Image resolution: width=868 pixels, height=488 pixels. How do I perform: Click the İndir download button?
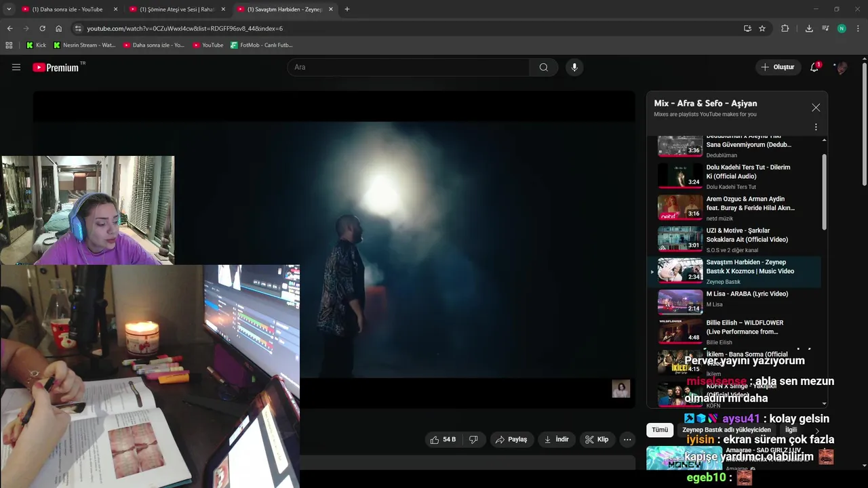(x=556, y=439)
